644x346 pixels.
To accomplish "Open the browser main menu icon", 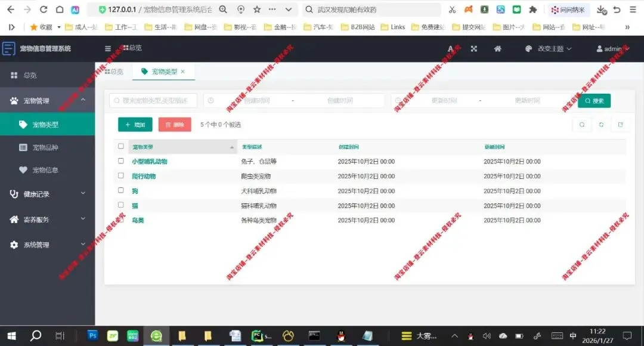I will tap(633, 10).
